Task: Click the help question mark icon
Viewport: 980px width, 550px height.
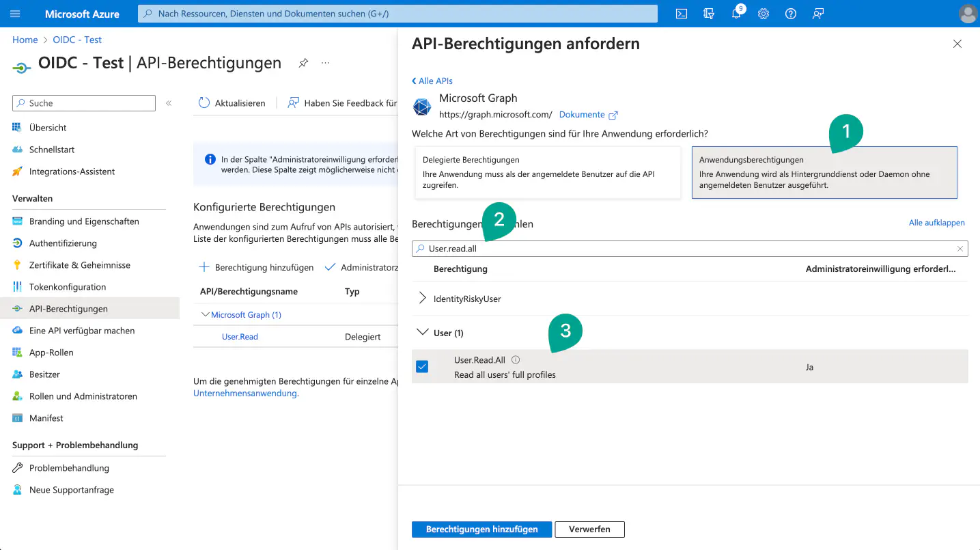Action: pyautogui.click(x=791, y=14)
